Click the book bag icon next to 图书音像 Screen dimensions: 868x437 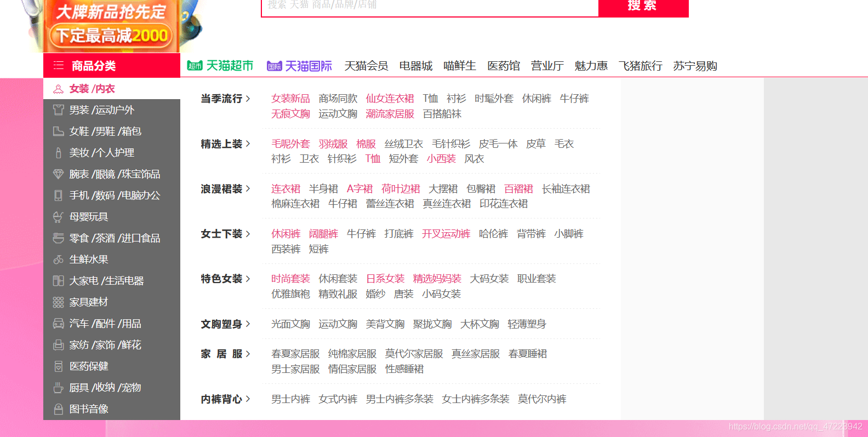point(58,409)
